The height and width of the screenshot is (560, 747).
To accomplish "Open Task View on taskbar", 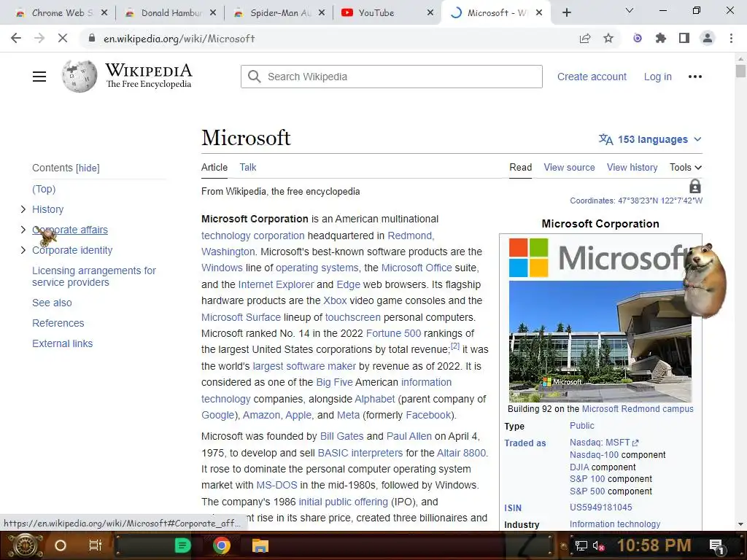I will (x=96, y=545).
